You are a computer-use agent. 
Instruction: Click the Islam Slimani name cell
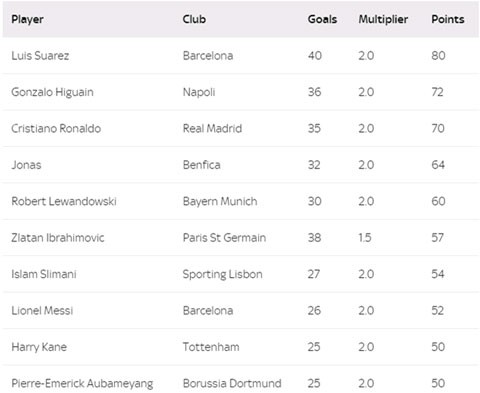44,274
